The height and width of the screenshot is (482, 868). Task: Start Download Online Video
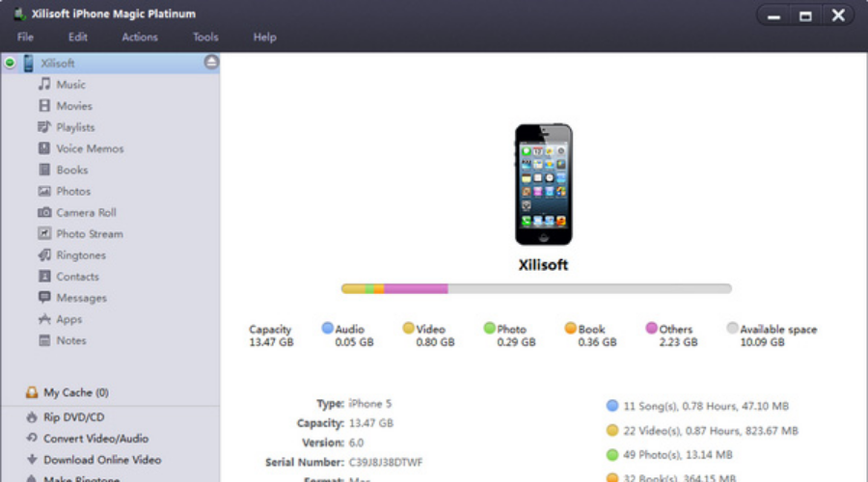click(102, 459)
